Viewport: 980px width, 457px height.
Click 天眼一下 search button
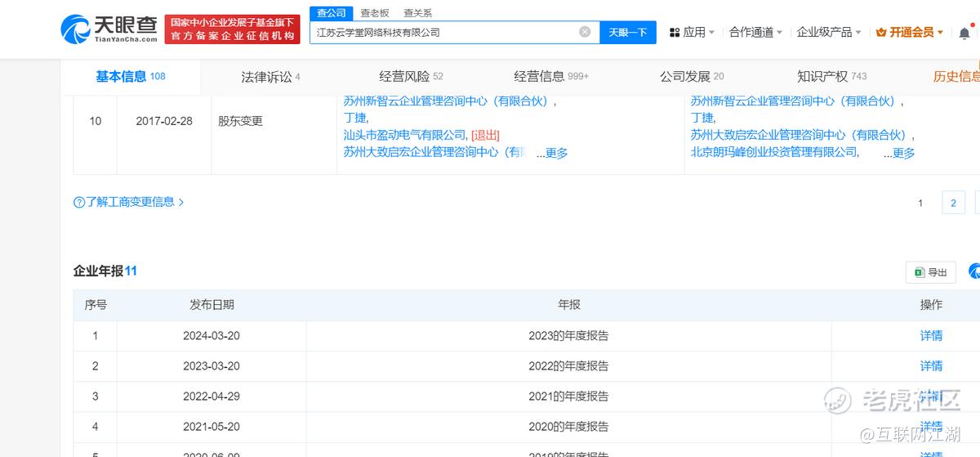tap(628, 32)
